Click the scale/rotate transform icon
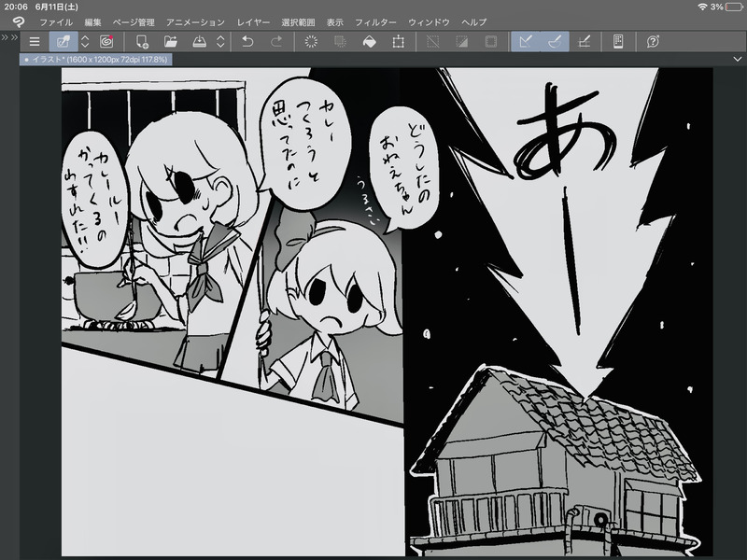747x560 pixels. pyautogui.click(x=399, y=41)
